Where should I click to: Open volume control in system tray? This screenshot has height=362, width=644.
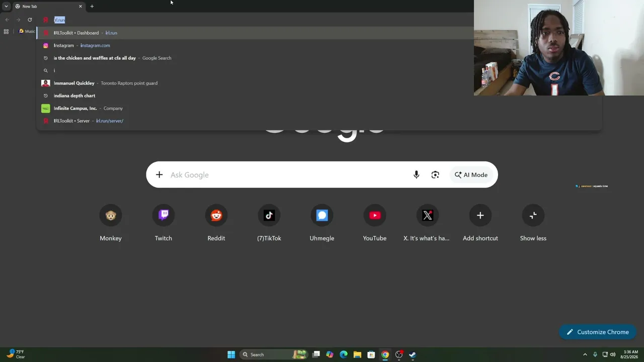[613, 354]
